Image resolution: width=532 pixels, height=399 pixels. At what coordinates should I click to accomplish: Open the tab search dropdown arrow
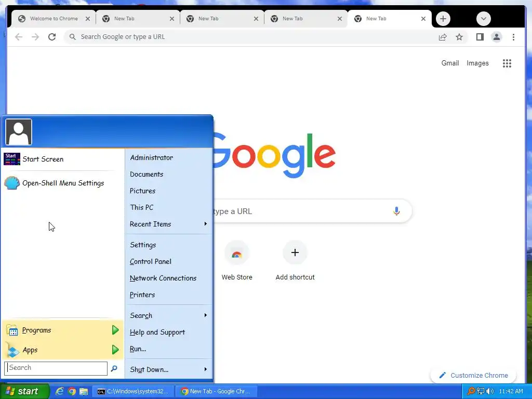(484, 19)
